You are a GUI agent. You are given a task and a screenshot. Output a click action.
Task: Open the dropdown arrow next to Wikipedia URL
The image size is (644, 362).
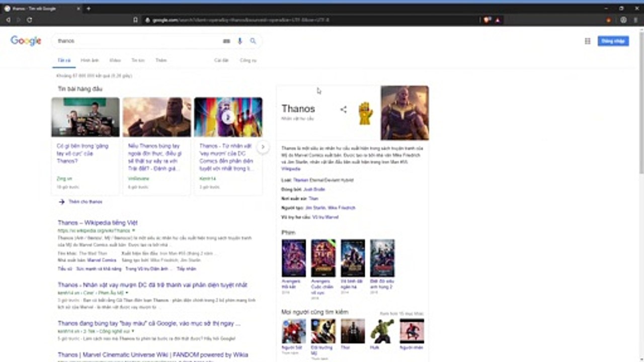133,230
